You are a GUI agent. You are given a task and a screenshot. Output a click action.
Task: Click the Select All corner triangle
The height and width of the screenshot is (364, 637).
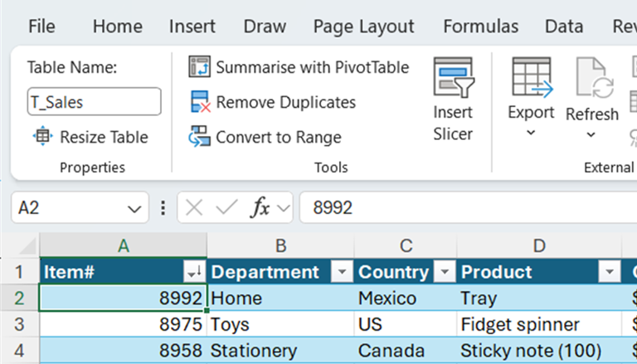click(28, 246)
